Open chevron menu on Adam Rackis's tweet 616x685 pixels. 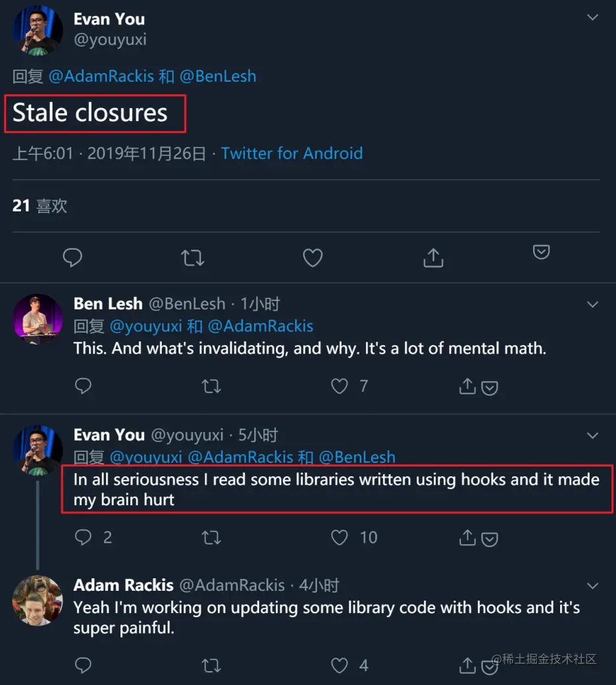click(592, 586)
